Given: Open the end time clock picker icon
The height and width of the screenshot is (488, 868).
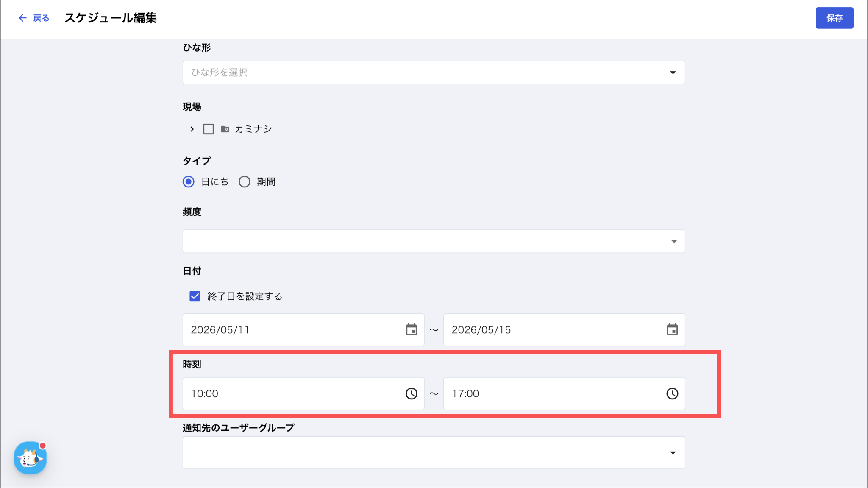Looking at the screenshot, I should point(672,393).
